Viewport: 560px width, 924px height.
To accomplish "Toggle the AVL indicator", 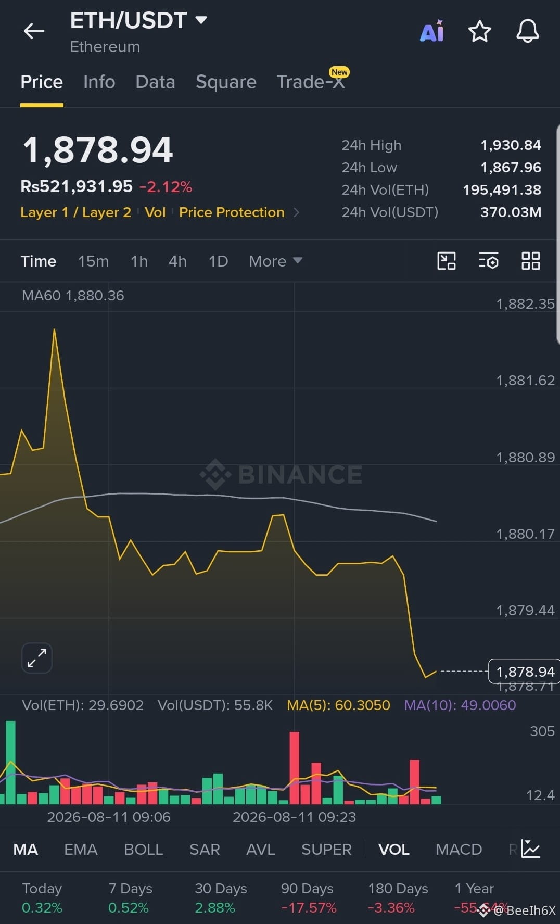I will 261,850.
